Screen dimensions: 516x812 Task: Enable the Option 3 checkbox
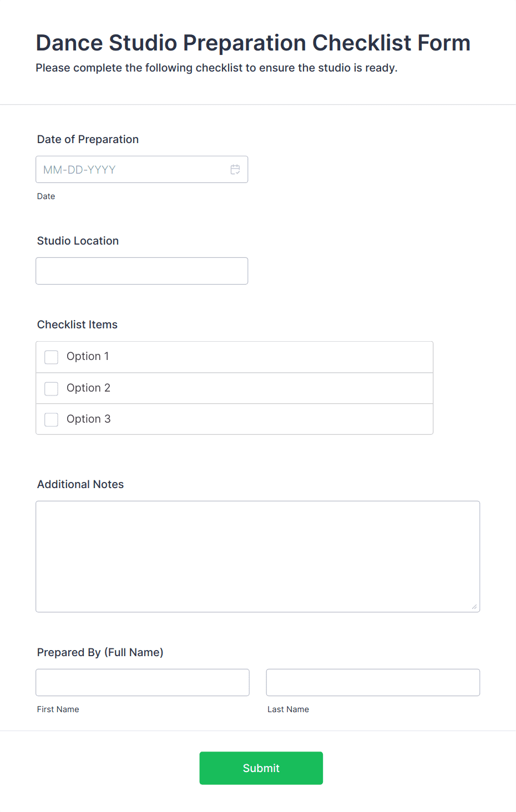coord(52,420)
